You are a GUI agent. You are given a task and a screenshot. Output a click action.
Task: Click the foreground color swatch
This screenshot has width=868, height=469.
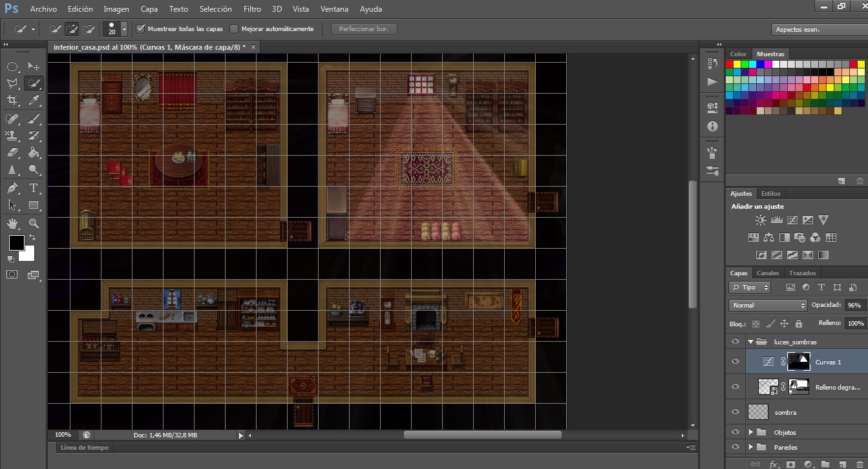click(17, 244)
